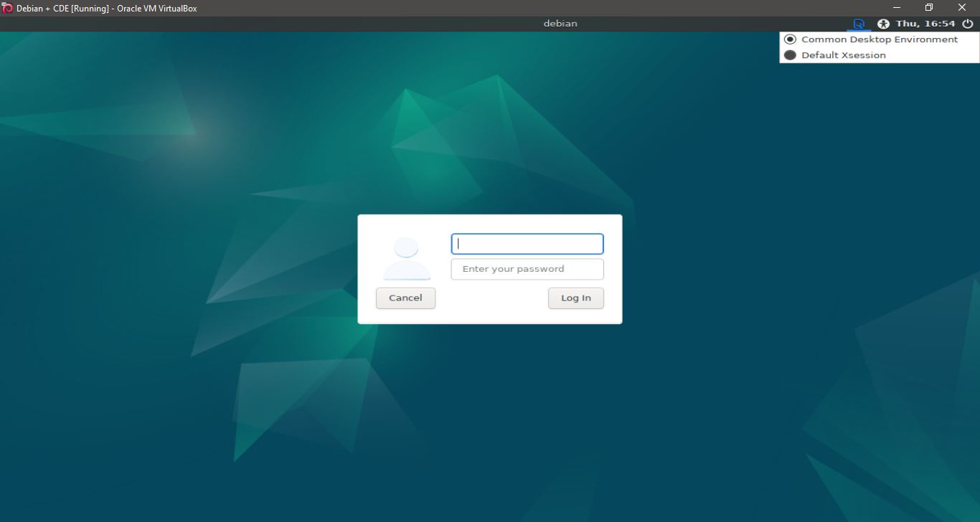This screenshot has height=522, width=980.
Task: Click the highlighted blue session switcher icon
Action: tap(859, 24)
